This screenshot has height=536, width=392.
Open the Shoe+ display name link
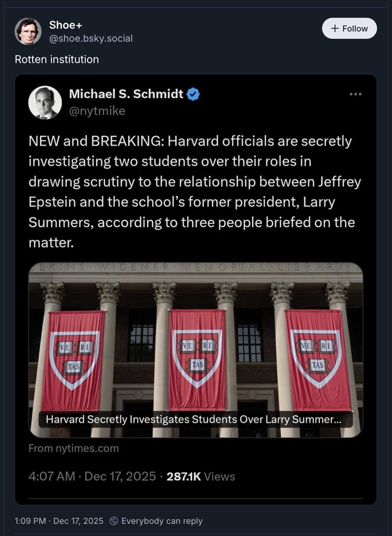tap(65, 25)
